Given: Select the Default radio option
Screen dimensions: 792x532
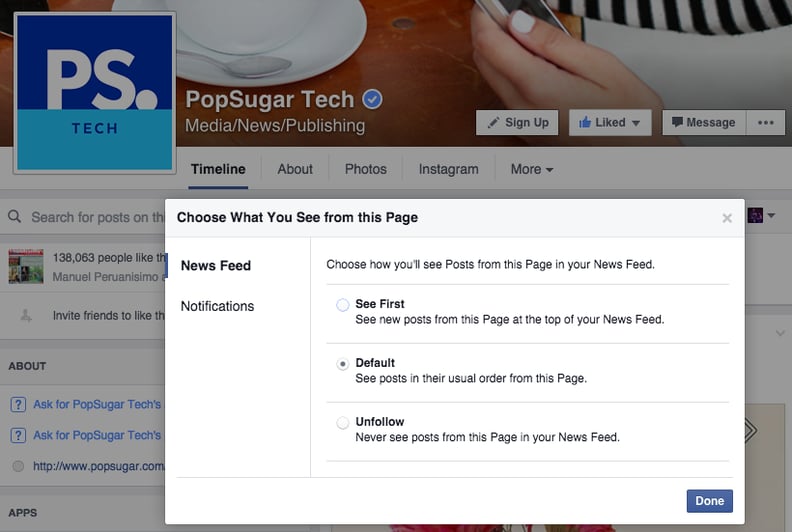Looking at the screenshot, I should pos(342,364).
